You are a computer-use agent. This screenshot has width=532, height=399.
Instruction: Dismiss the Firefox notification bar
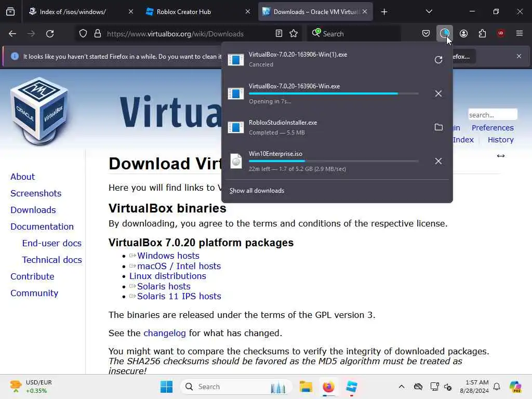tap(519, 56)
